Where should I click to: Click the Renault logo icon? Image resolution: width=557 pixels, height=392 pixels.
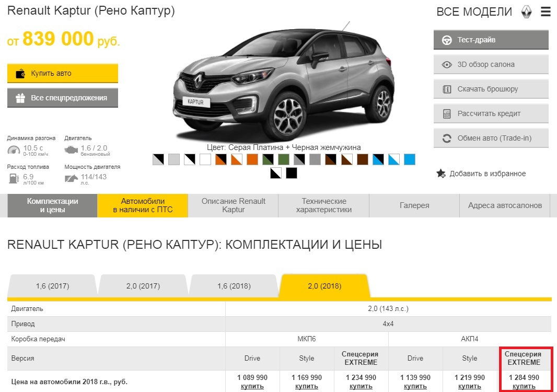click(526, 12)
